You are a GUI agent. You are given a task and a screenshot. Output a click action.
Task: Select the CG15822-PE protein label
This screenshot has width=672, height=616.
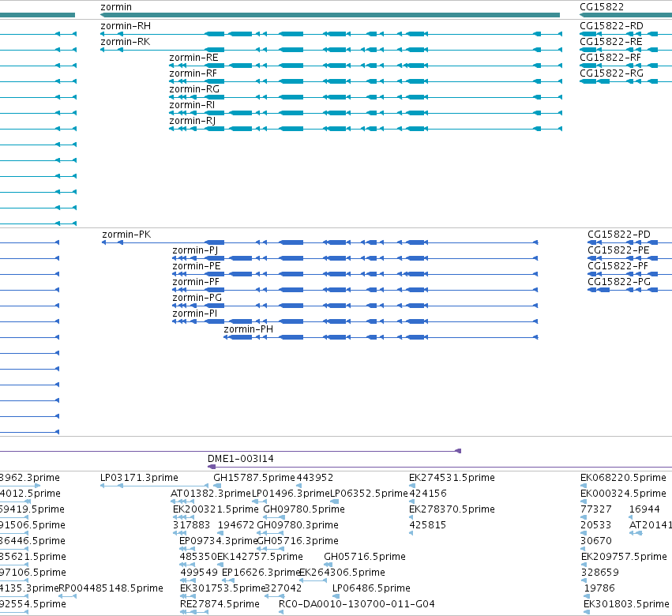618,250
